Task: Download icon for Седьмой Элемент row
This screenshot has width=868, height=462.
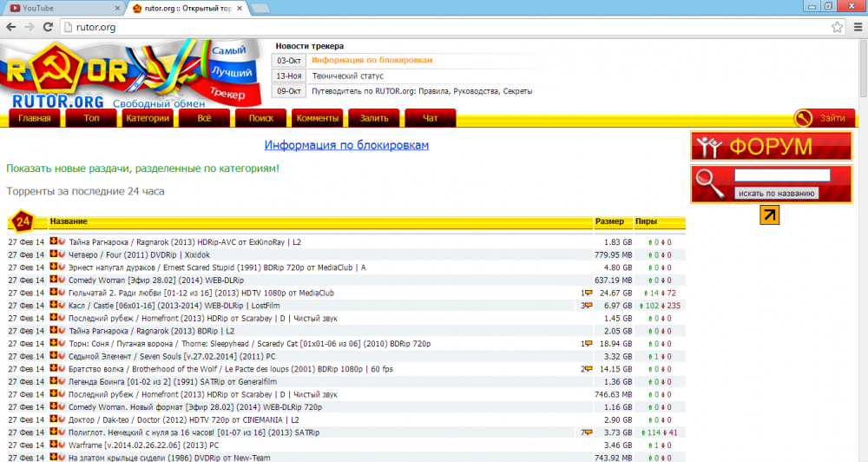Action: pyautogui.click(x=54, y=356)
